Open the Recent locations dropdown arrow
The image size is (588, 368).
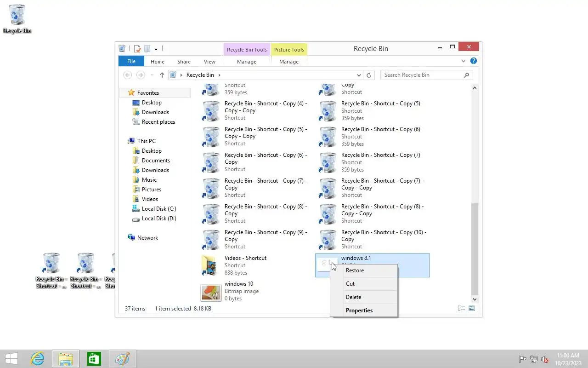[152, 75]
